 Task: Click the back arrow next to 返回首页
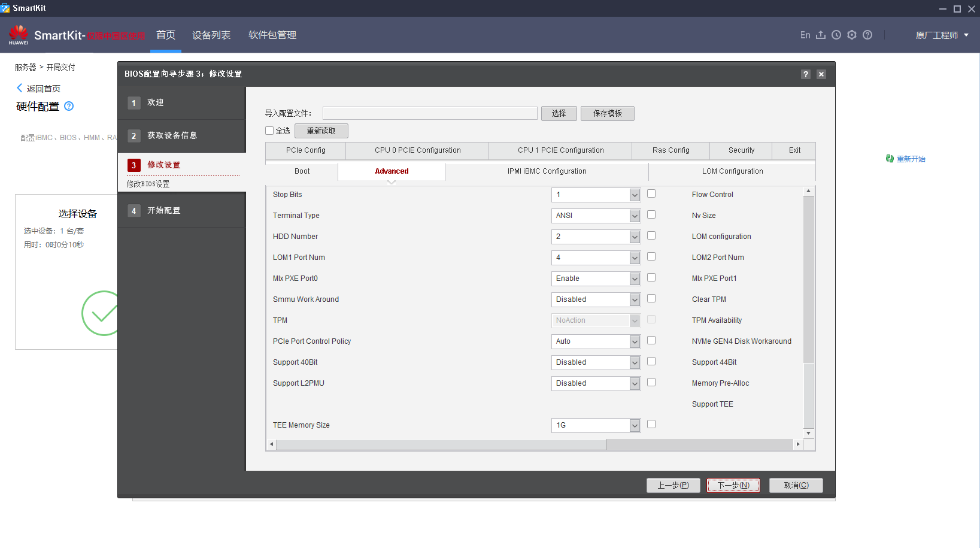tap(20, 88)
